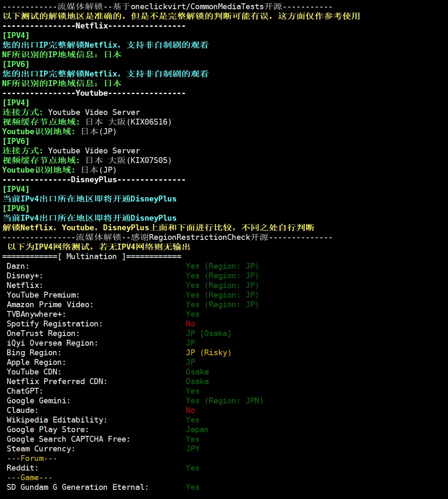Click the Yes value for Reddit
This screenshot has height=499, width=448.
coord(192,468)
